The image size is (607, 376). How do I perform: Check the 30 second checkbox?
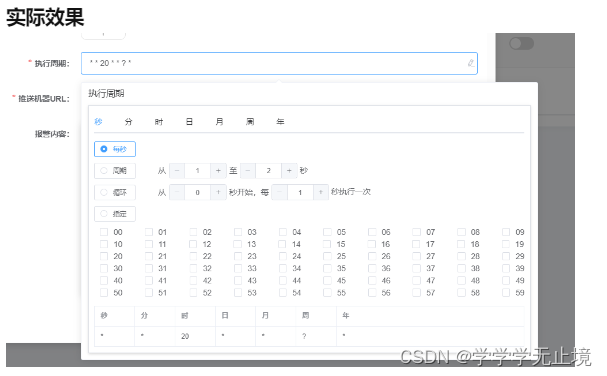104,268
